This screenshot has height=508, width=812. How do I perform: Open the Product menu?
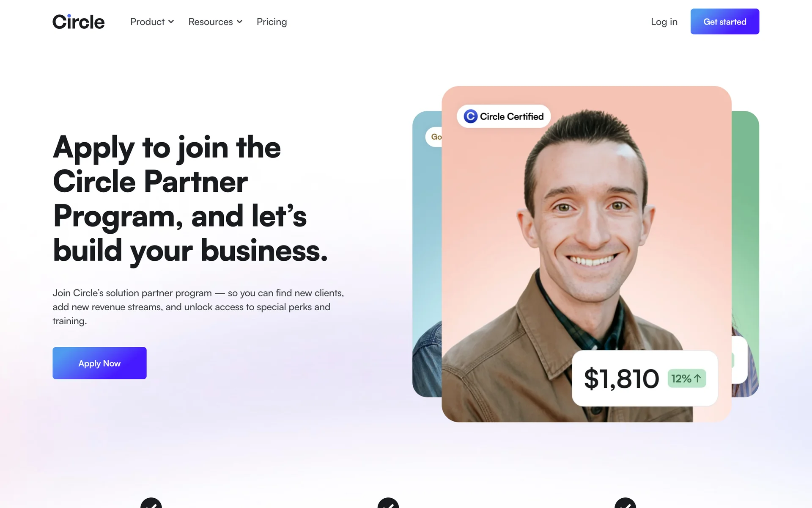pos(152,22)
